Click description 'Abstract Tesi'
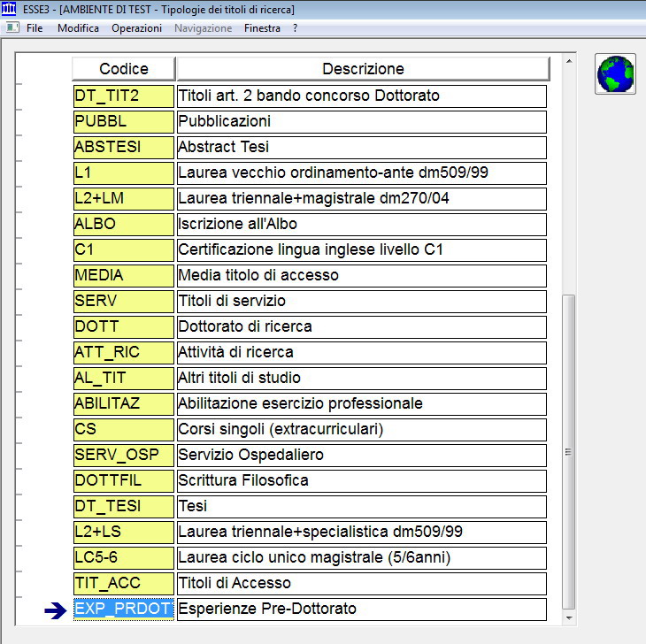 [362, 148]
